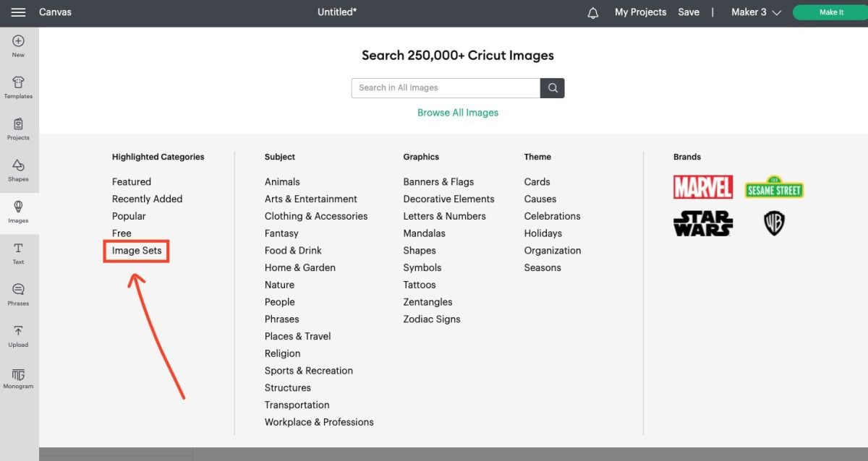Open the Image Sets category
Image resolution: width=868 pixels, height=461 pixels.
(x=137, y=251)
